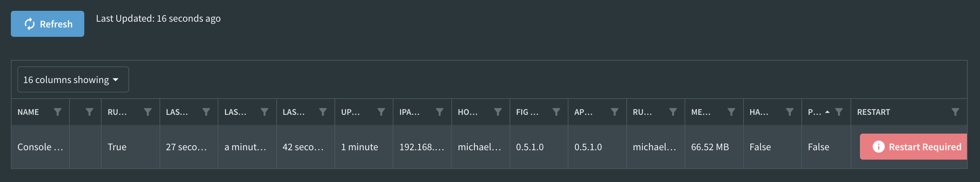980x182 pixels.
Task: Click the Refresh button
Action: coord(48,24)
